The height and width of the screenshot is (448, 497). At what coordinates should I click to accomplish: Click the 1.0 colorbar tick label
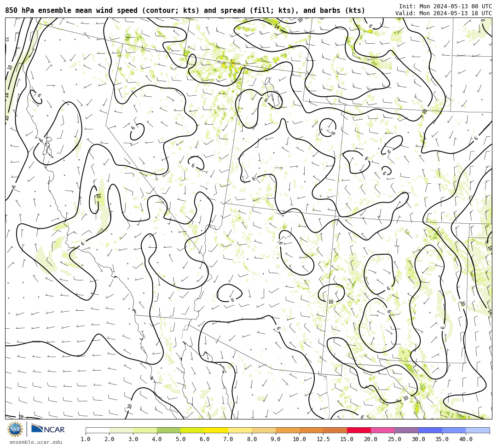pyautogui.click(x=86, y=439)
